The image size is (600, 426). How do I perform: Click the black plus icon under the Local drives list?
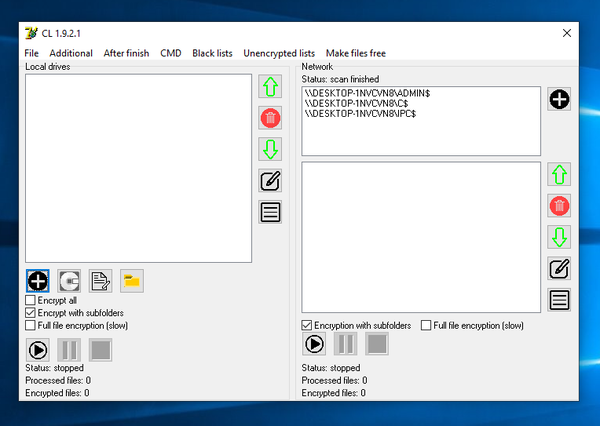tap(38, 281)
